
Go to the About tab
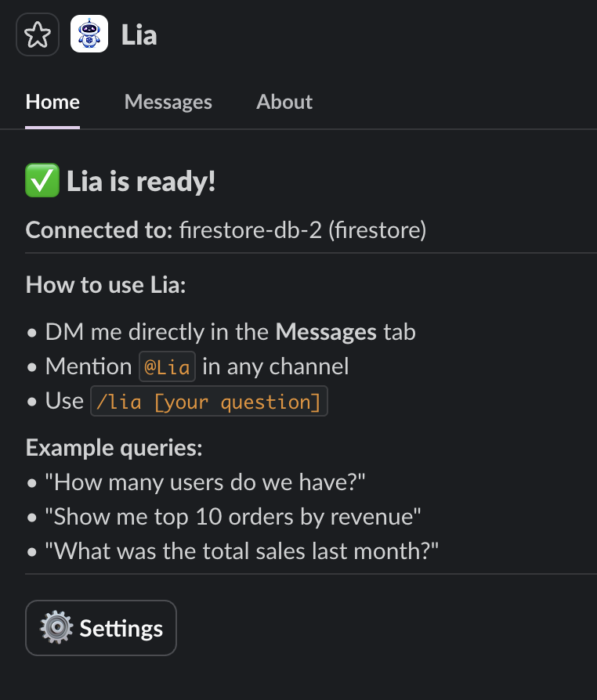pos(284,102)
